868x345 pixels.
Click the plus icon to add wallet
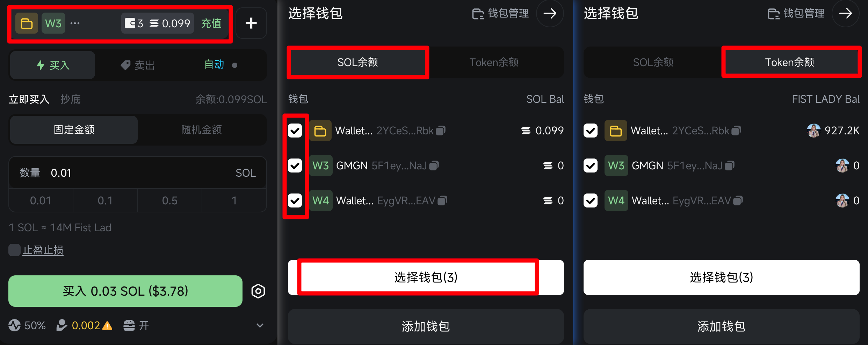pyautogui.click(x=251, y=23)
